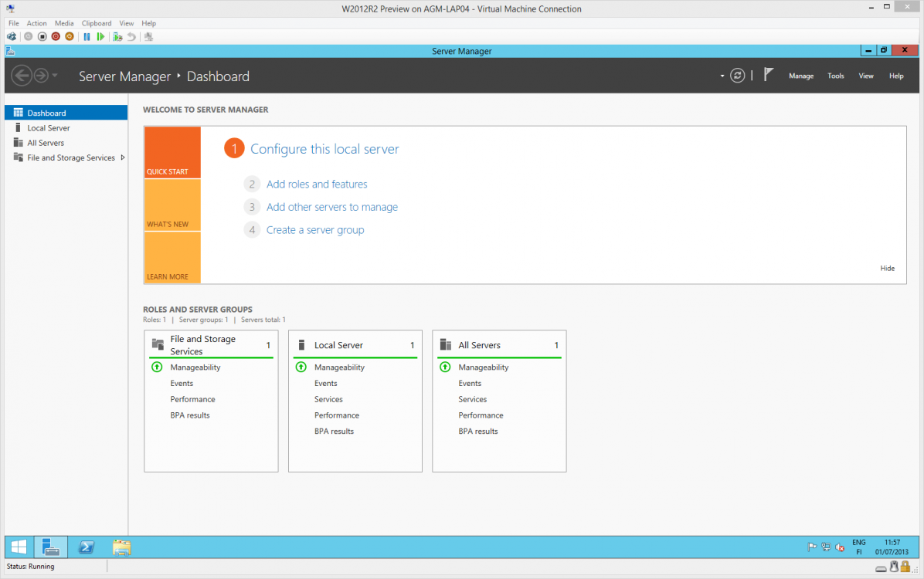The width and height of the screenshot is (924, 579).
Task: Click the Turn Off VM stop icon
Action: click(x=42, y=36)
